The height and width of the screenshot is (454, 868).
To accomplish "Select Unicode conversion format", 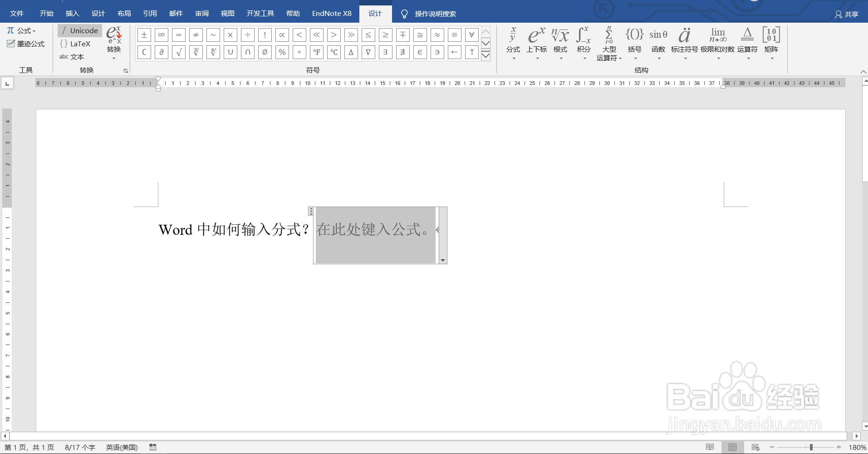I will (x=80, y=30).
